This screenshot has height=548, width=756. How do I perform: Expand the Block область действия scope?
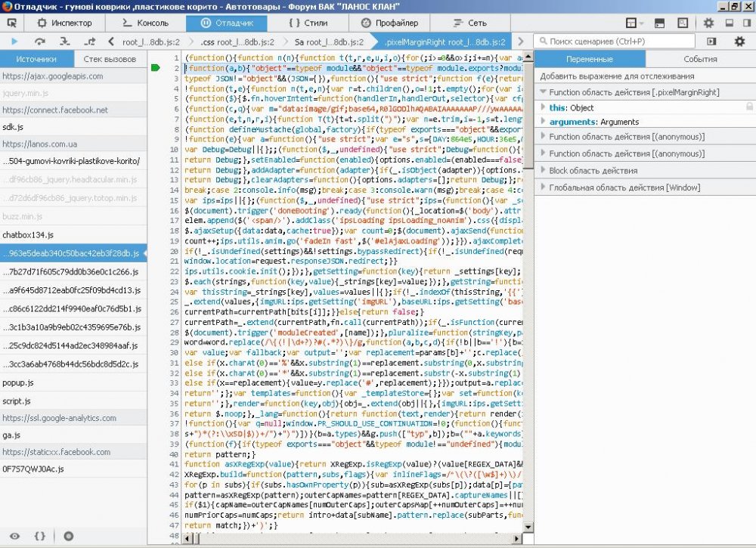[x=544, y=171]
